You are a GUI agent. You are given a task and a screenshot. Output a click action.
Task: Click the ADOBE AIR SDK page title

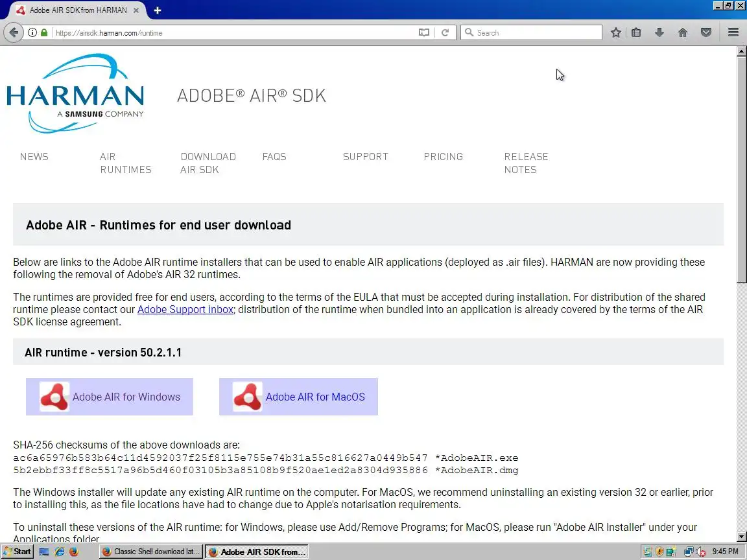coord(252,95)
